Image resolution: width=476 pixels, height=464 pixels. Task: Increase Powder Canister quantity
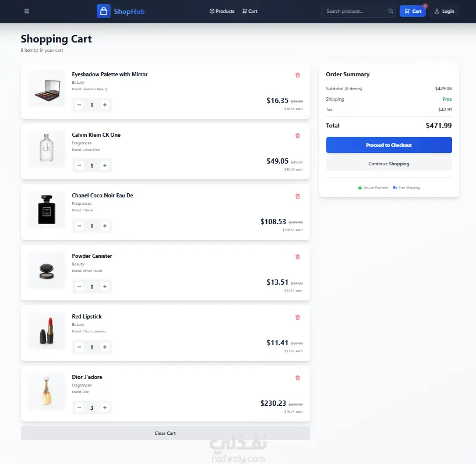click(x=105, y=286)
